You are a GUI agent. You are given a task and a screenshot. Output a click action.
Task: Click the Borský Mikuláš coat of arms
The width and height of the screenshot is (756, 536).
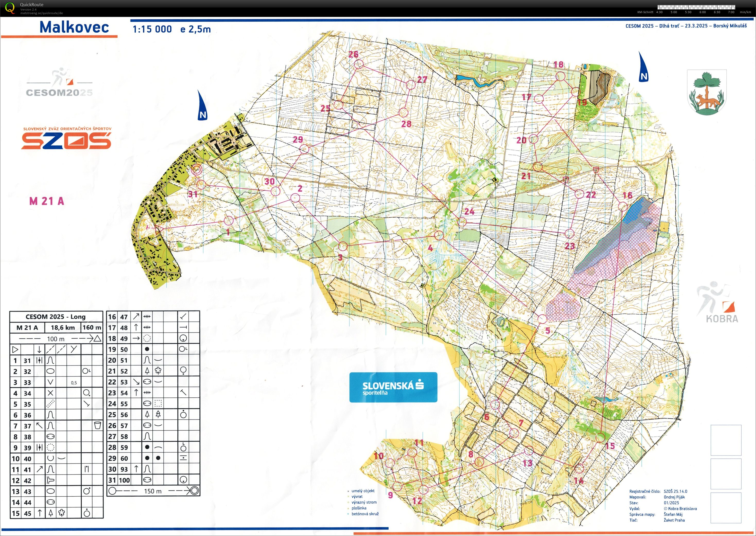pyautogui.click(x=707, y=92)
